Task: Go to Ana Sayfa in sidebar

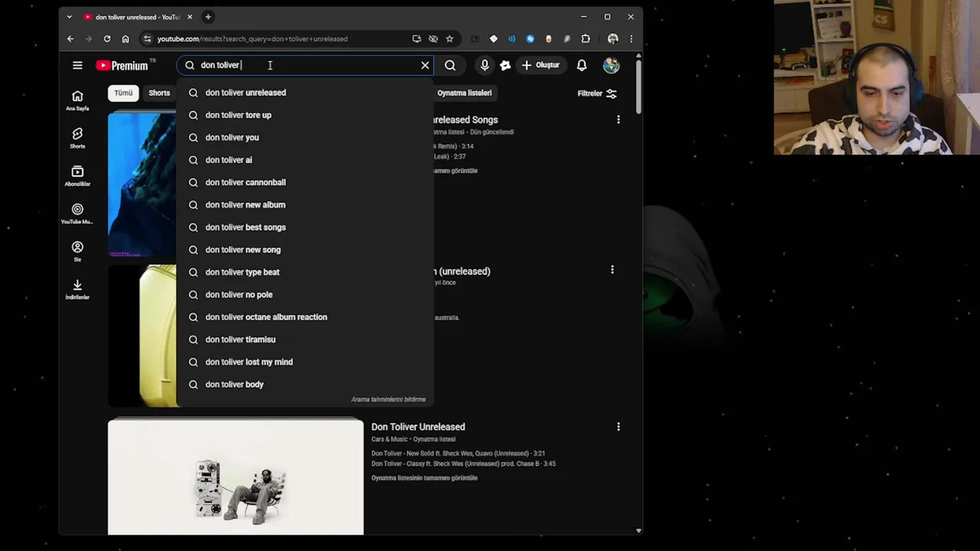Action: 77,100
